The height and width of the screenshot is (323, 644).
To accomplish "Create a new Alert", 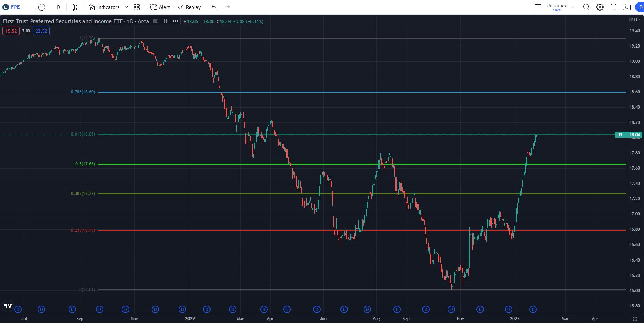I will click(160, 7).
